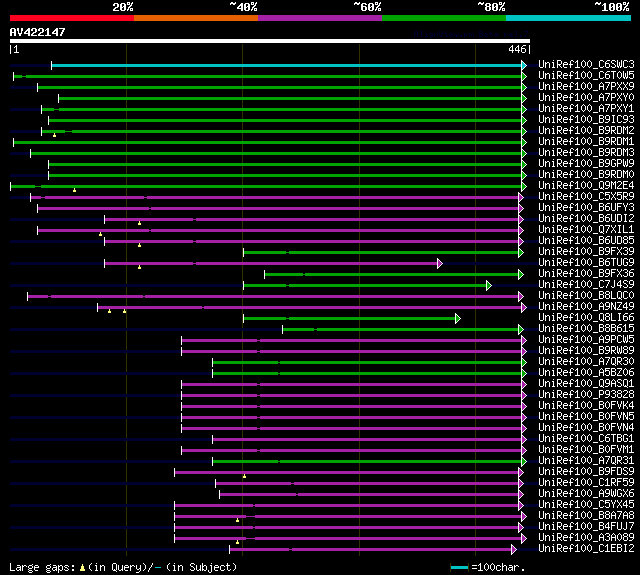
Task: Click the green arrowhead ending the C7J4S9 bar
Action: (x=489, y=286)
